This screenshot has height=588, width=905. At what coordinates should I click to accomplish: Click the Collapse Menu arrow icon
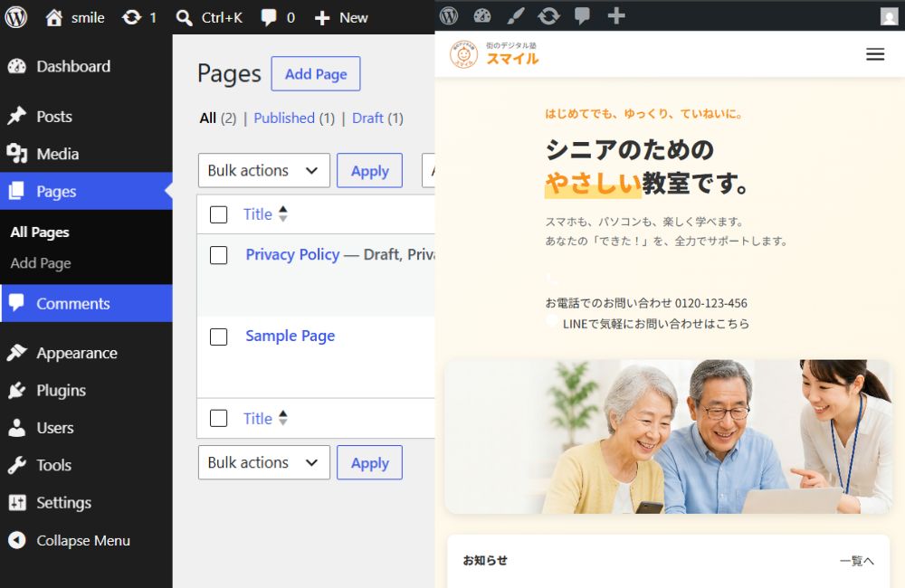pyautogui.click(x=16, y=540)
